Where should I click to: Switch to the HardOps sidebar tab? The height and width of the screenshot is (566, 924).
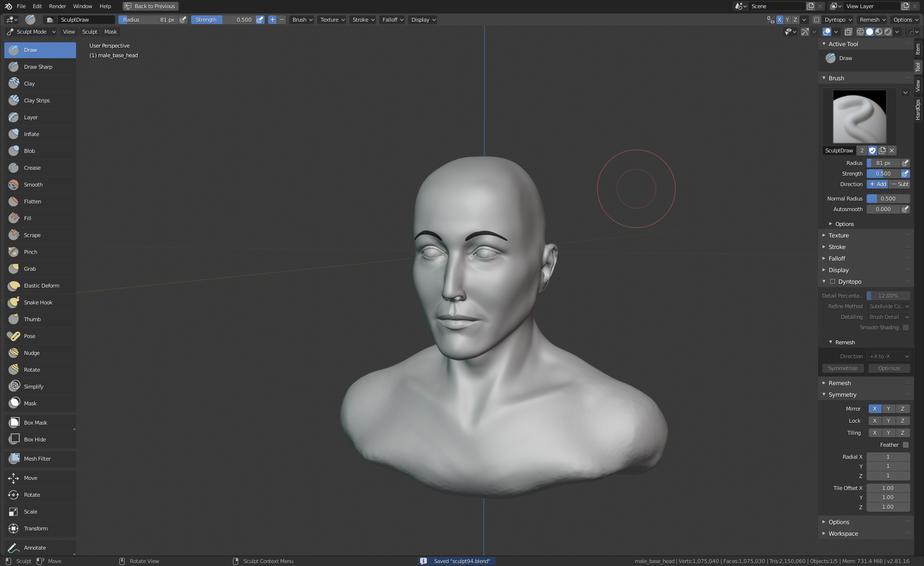click(918, 110)
